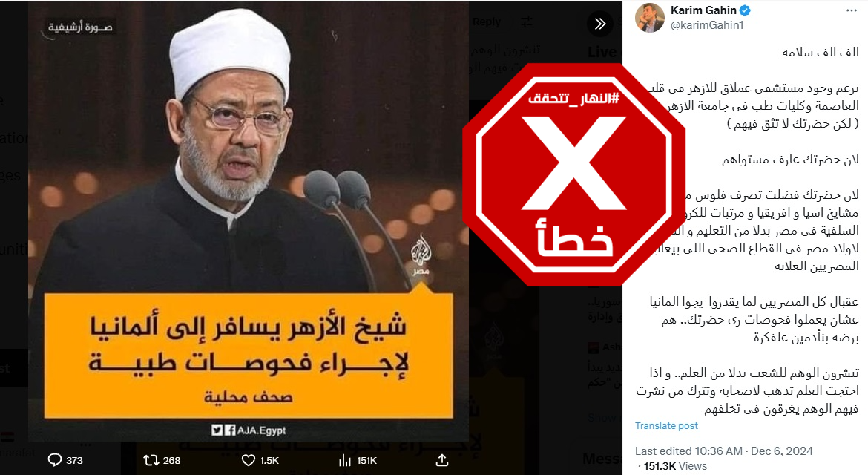Click the repost icon showing 268
868x475 pixels.
151,460
